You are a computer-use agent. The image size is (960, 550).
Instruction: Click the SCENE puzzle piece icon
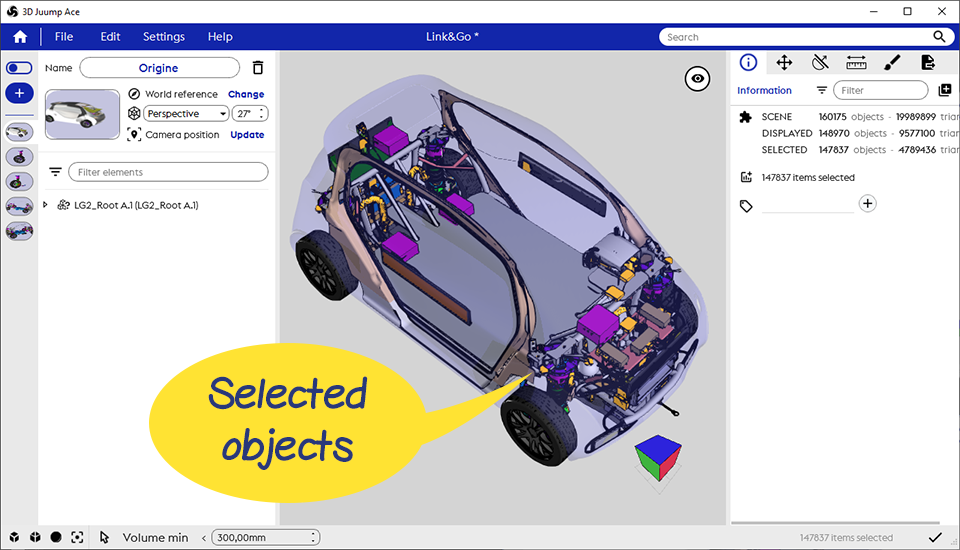pyautogui.click(x=745, y=117)
